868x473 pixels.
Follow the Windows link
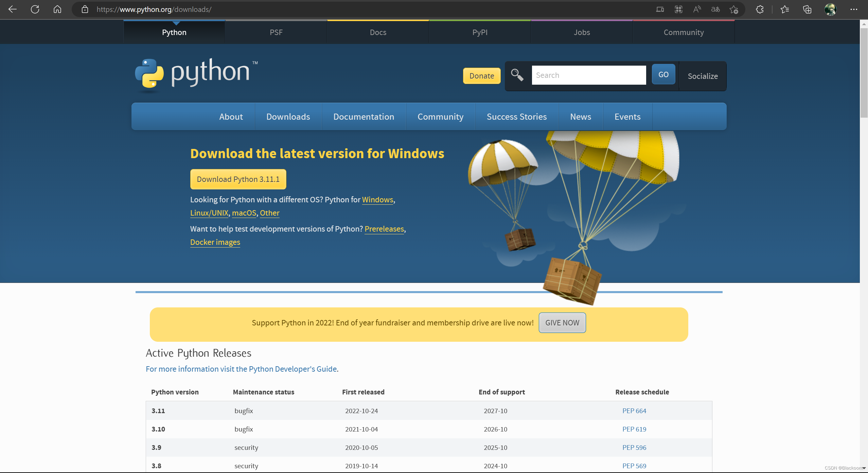pos(377,200)
